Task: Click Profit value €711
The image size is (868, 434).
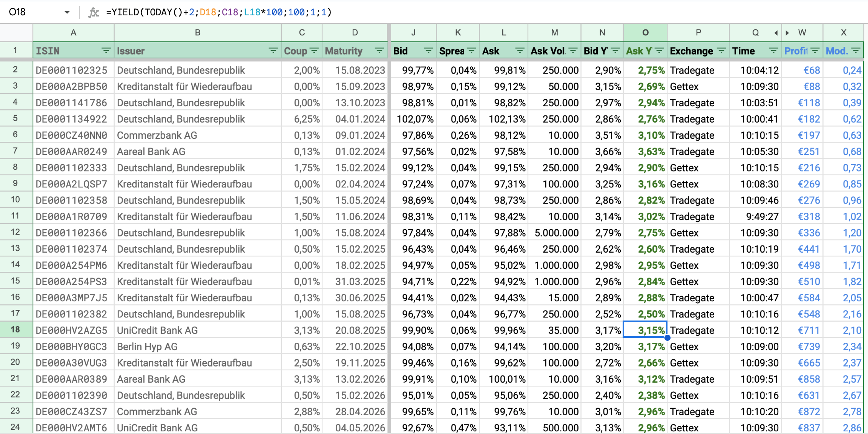Action: coord(808,330)
